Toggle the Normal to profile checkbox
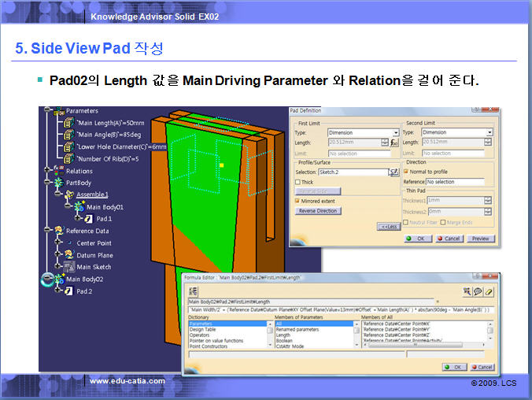532x400 pixels. tap(406, 172)
